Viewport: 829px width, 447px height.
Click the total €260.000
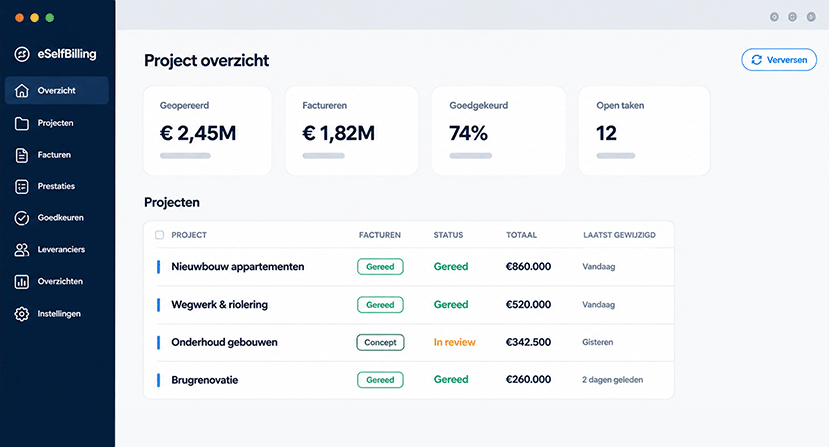click(x=528, y=379)
